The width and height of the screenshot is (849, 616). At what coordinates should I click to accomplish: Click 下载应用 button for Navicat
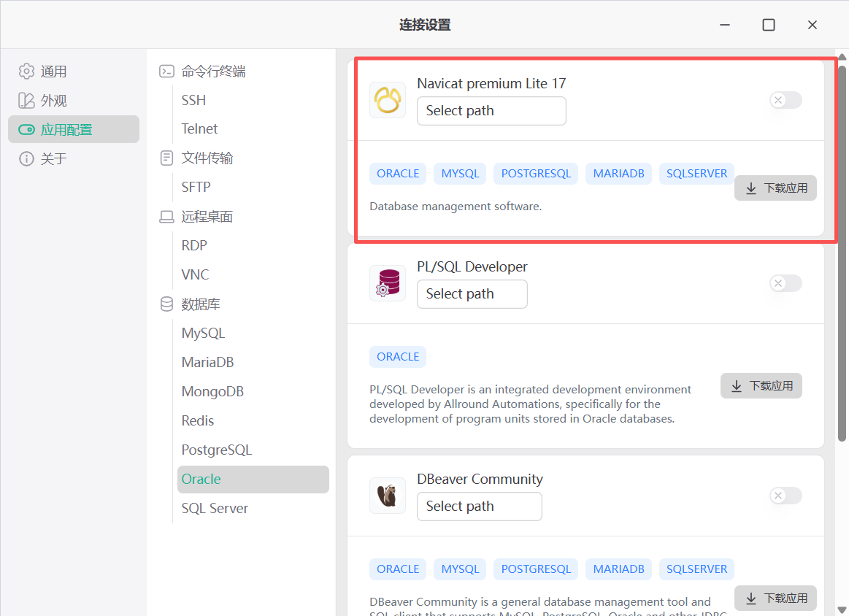[x=775, y=188]
